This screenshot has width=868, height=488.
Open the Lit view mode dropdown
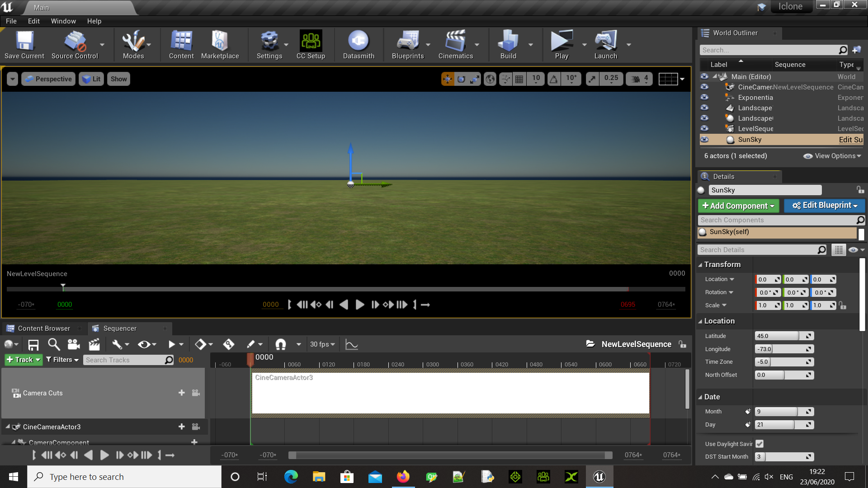pos(92,79)
